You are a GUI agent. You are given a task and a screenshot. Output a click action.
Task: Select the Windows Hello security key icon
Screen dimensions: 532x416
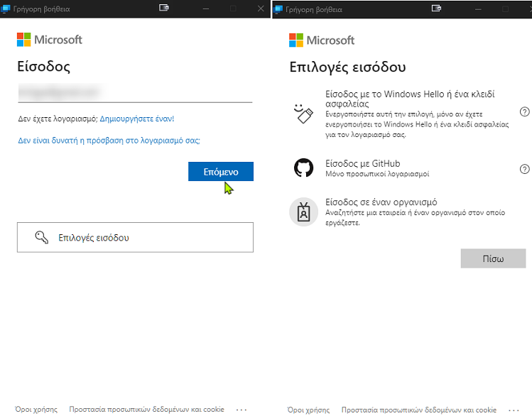tap(303, 114)
